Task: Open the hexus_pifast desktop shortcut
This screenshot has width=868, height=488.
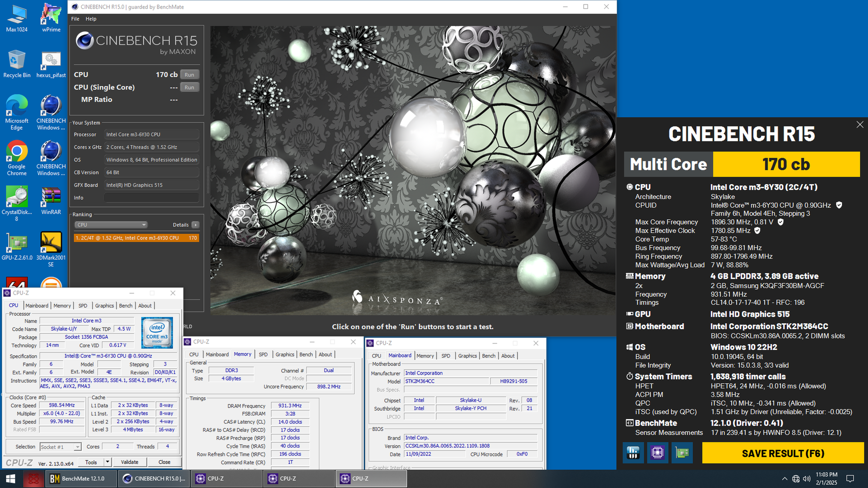Action: click(51, 64)
